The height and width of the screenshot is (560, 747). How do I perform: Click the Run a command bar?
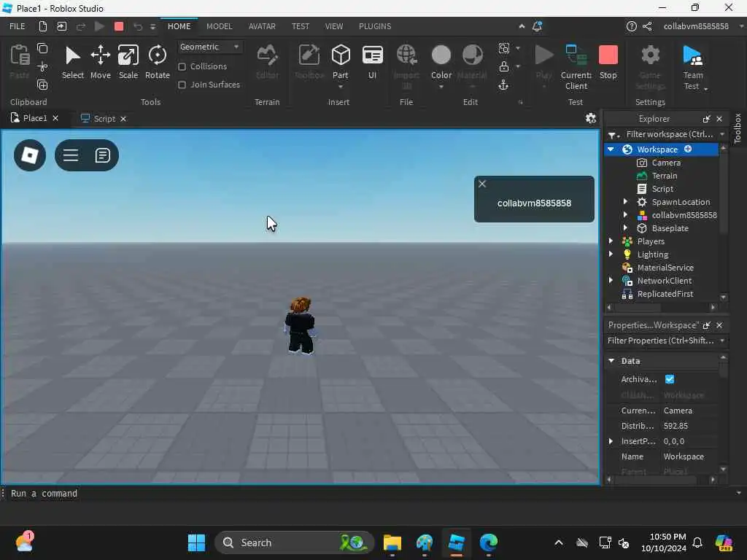click(x=371, y=494)
